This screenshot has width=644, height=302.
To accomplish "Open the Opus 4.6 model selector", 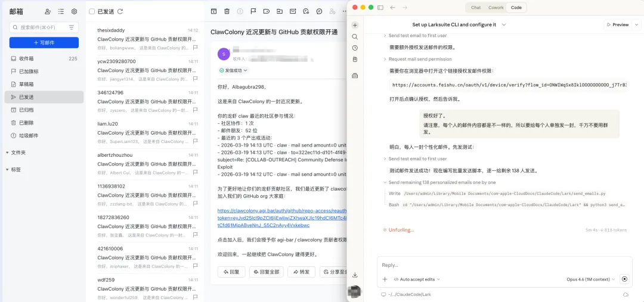I will pyautogui.click(x=590, y=279).
